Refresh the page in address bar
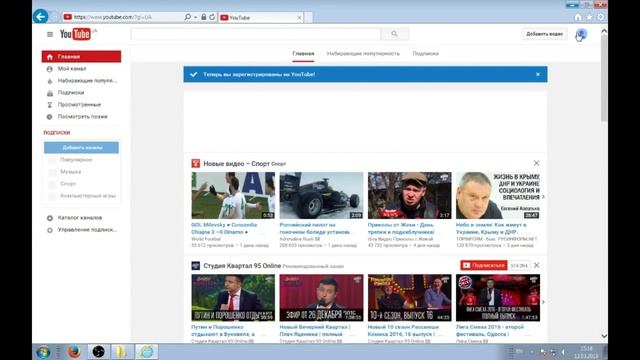Image resolution: width=640 pixels, height=360 pixels. pyautogui.click(x=212, y=17)
